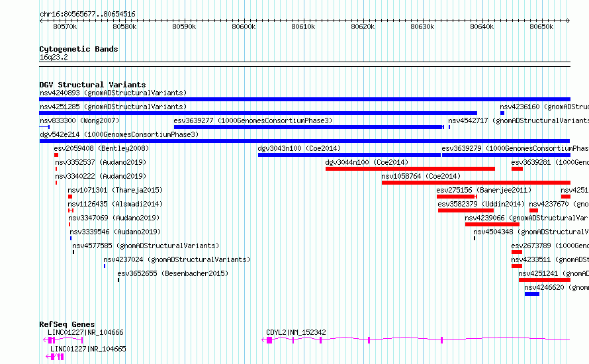Screen dimensions: 589x364
Task: Click the red nsv4239066 variant bar
Action: (492, 224)
